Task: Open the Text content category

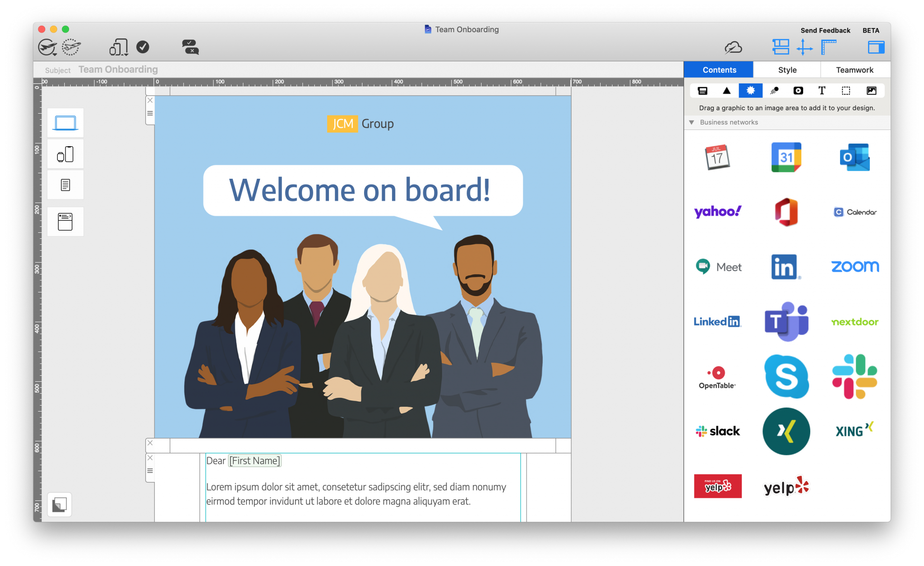Action: coord(822,90)
